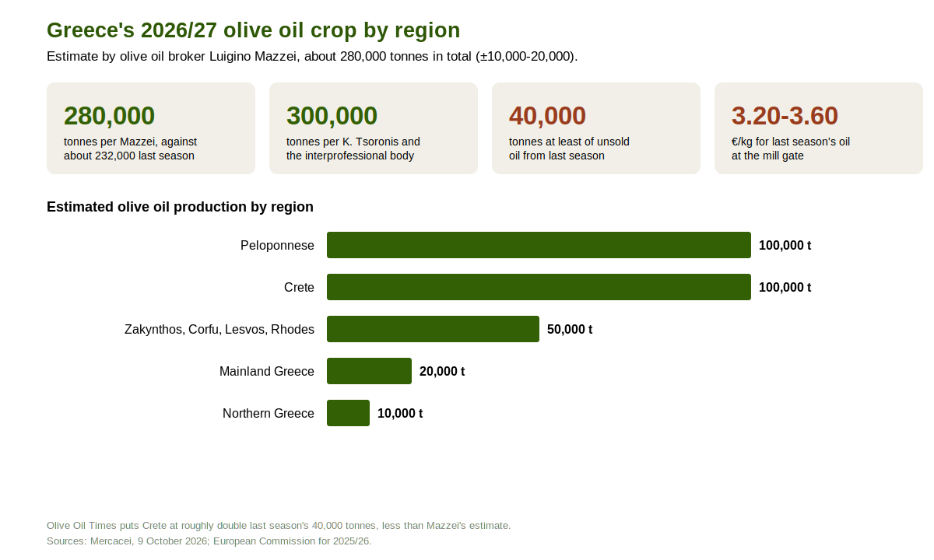Click the 10,000 t value label
Screen dimensions: 934x560
pyautogui.click(x=400, y=413)
